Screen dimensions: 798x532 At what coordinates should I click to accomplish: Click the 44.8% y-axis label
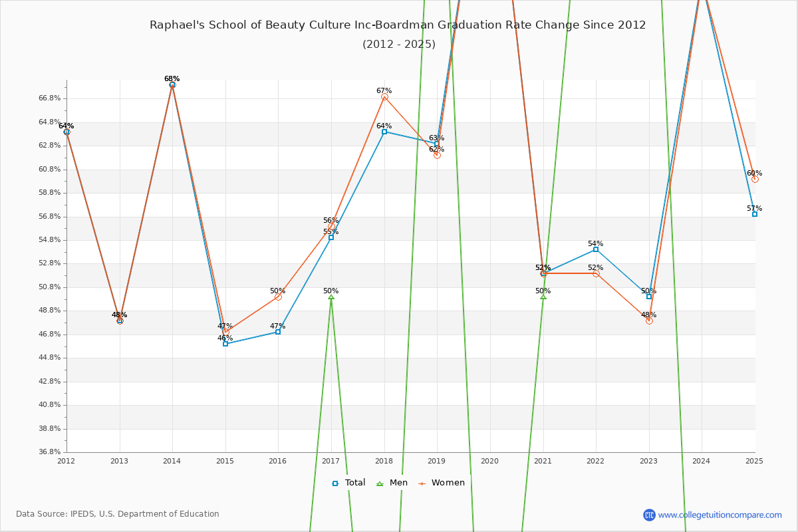click(x=50, y=358)
